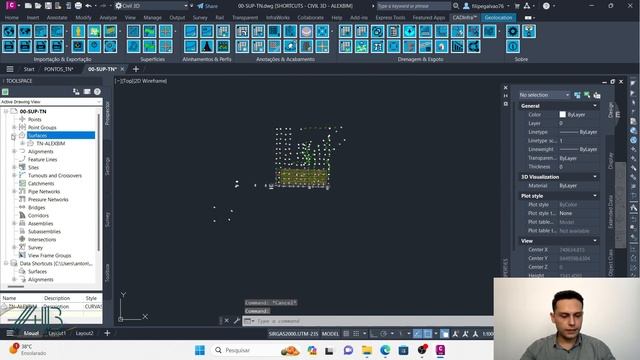This screenshot has width=640, height=360.
Task: Click the black cone icon in Alinhamentos & Perfis
Action: (207, 46)
